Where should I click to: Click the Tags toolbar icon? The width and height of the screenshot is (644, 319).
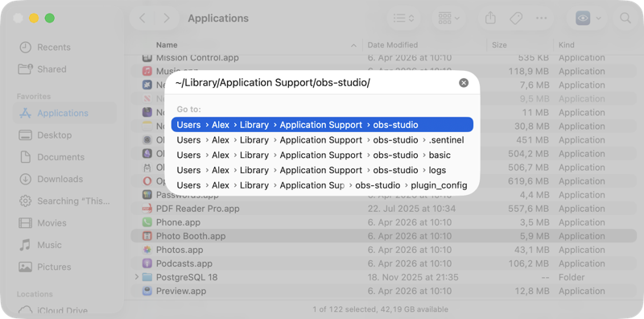pyautogui.click(x=516, y=18)
